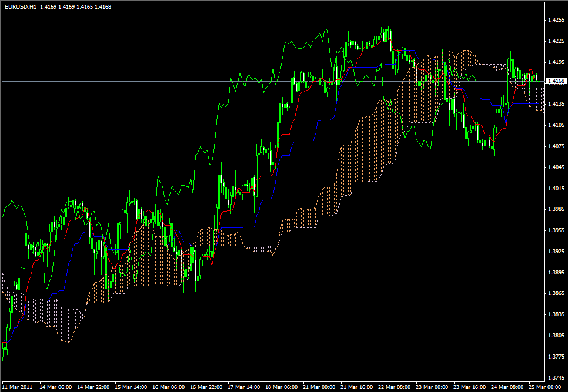Click the 11 Mar 2011 date label
Image resolution: width=568 pixels, height=392 pixels.
[17, 387]
